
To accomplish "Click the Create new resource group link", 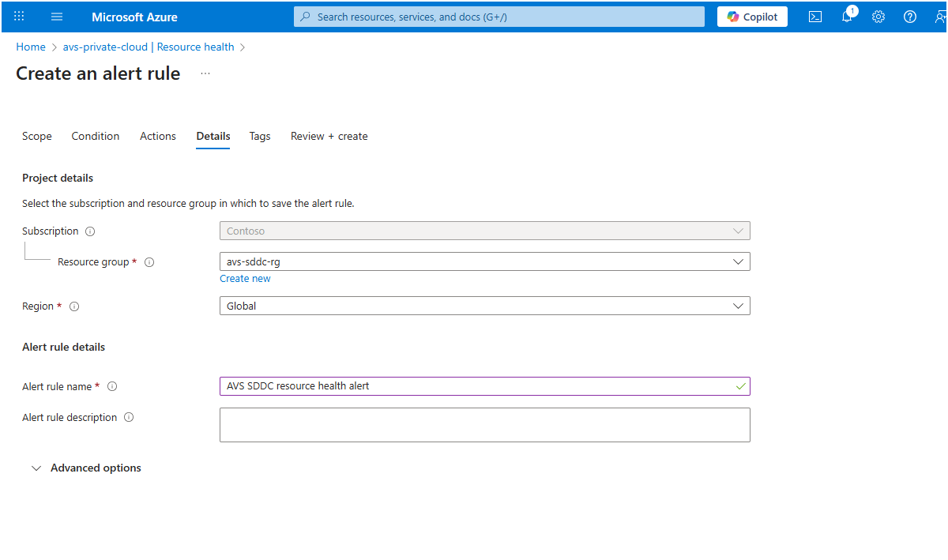I will (x=245, y=278).
